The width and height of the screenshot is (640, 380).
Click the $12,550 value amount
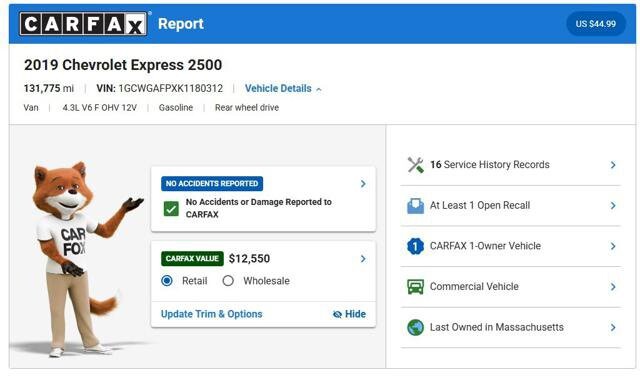(x=249, y=259)
